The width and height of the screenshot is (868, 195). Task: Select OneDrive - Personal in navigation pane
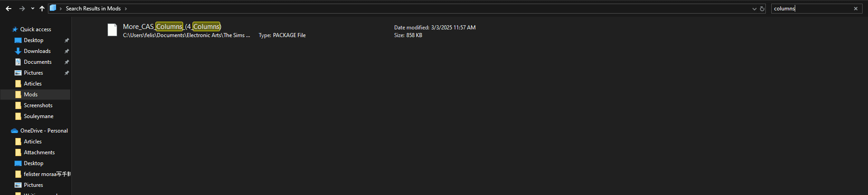pos(44,131)
